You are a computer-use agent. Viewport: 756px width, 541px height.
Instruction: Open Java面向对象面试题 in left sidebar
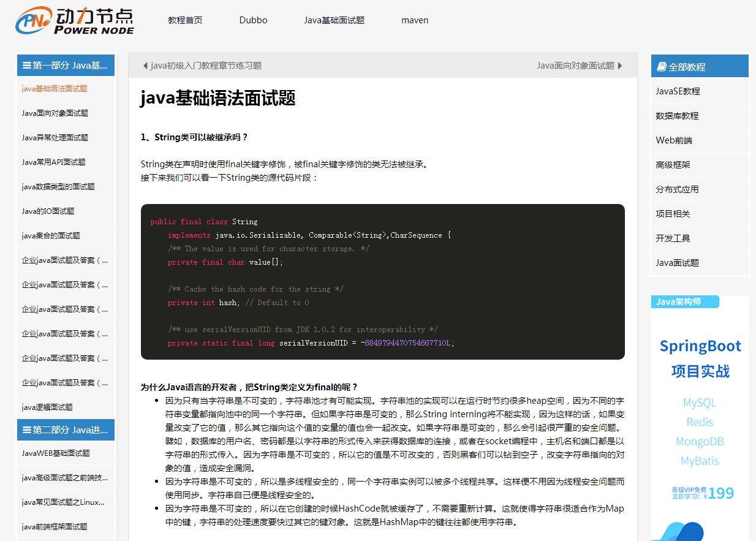coord(55,113)
